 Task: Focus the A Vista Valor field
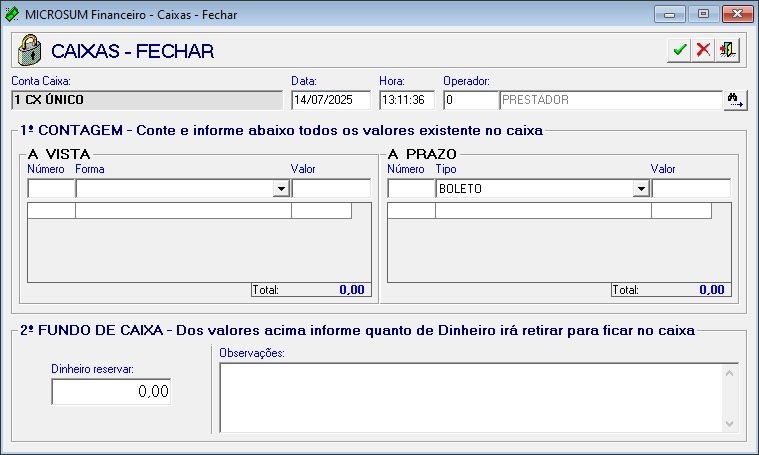331,188
